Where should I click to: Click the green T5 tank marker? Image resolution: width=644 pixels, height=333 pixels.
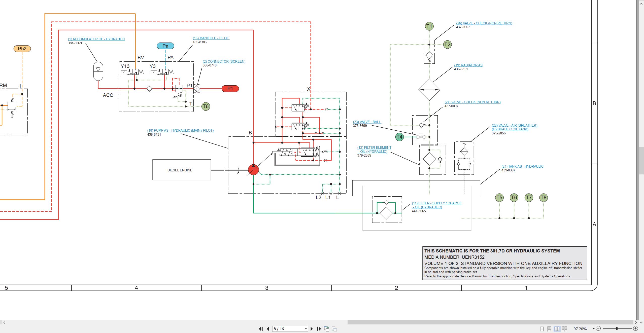(499, 198)
